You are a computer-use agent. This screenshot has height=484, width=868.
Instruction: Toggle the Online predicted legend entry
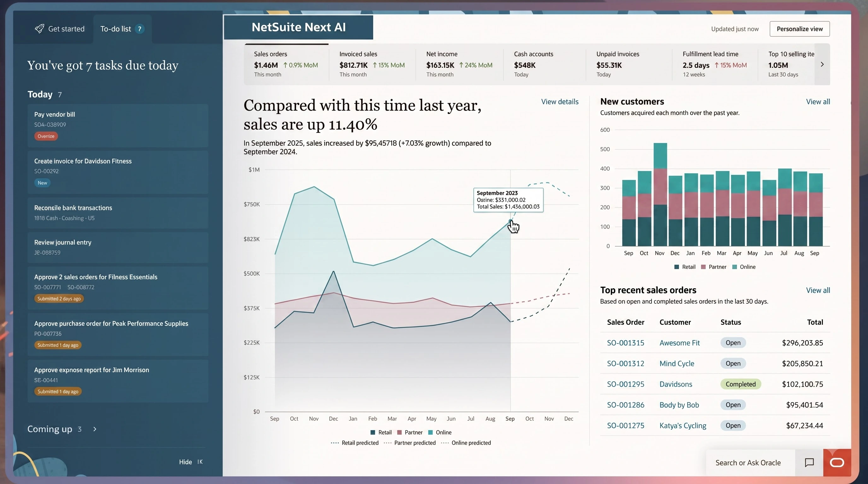466,443
